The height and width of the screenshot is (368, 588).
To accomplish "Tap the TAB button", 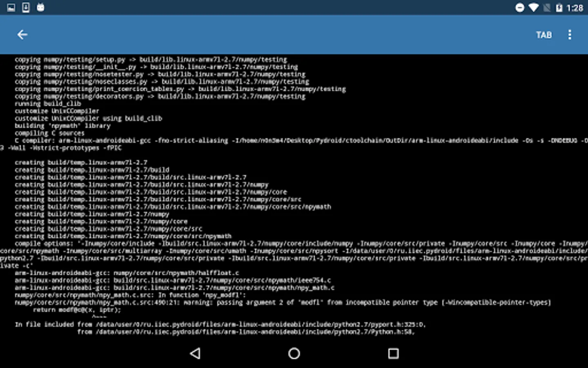I will point(543,35).
